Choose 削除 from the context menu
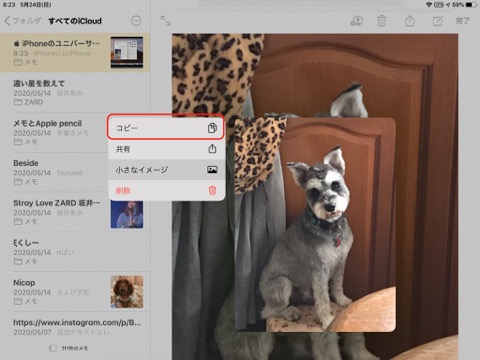Viewport: 480px width, 360px height. point(166,190)
